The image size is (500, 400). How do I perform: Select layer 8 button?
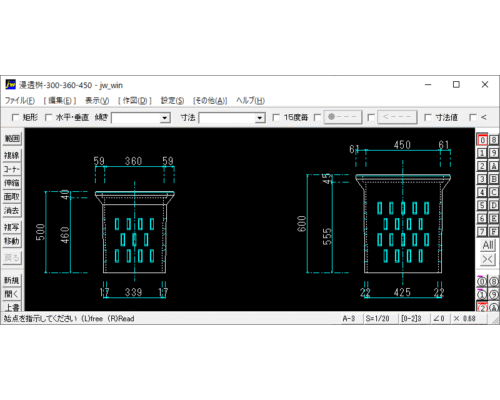(494, 140)
